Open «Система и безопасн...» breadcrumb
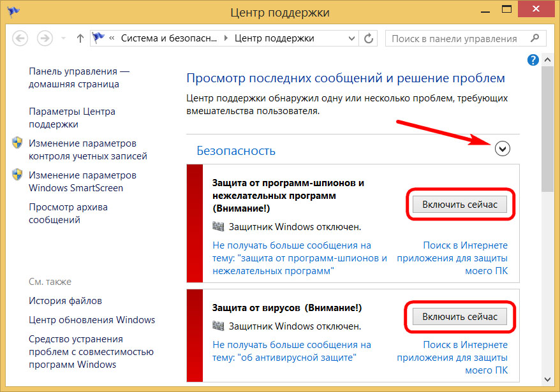 (169, 38)
